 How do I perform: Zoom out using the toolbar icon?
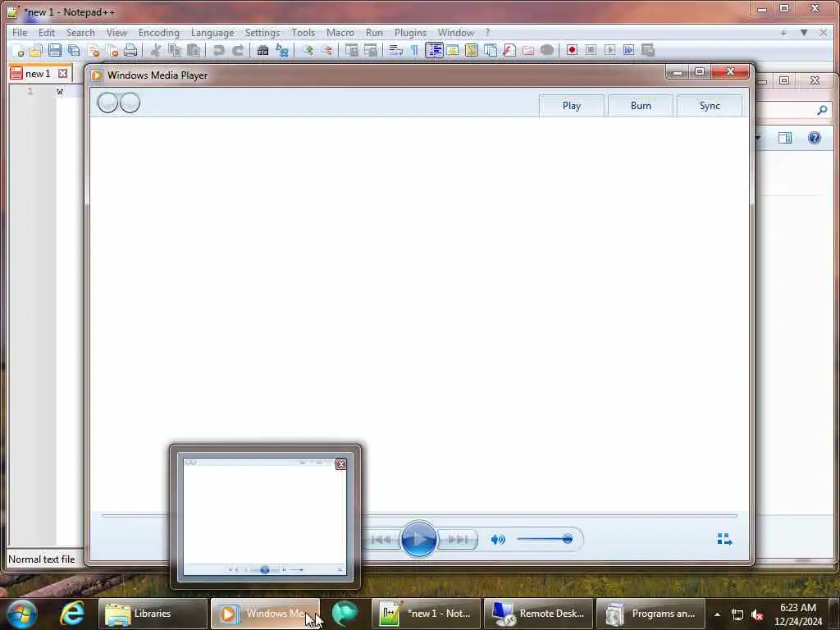[x=326, y=50]
